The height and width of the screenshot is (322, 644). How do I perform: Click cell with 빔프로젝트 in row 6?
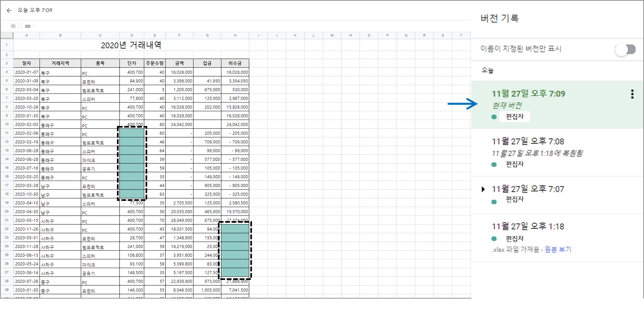click(100, 90)
